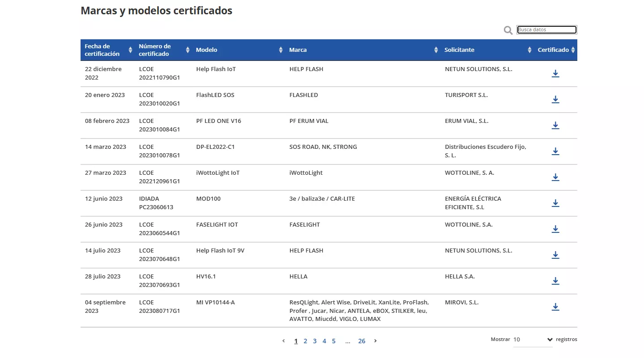
Task: Download MI VP10144-A certificate
Action: [x=555, y=307]
